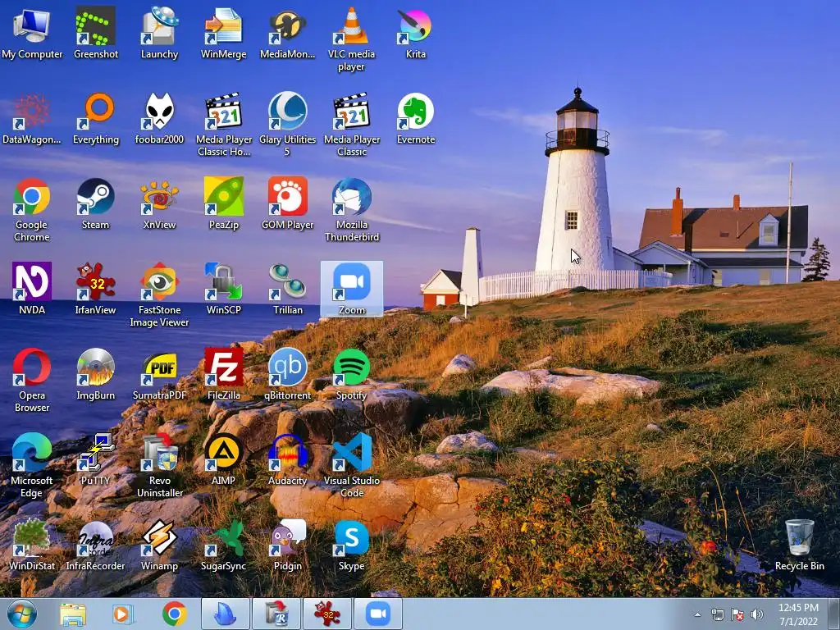Click the PeaZip desktop icon
The height and width of the screenshot is (630, 840).
223,204
